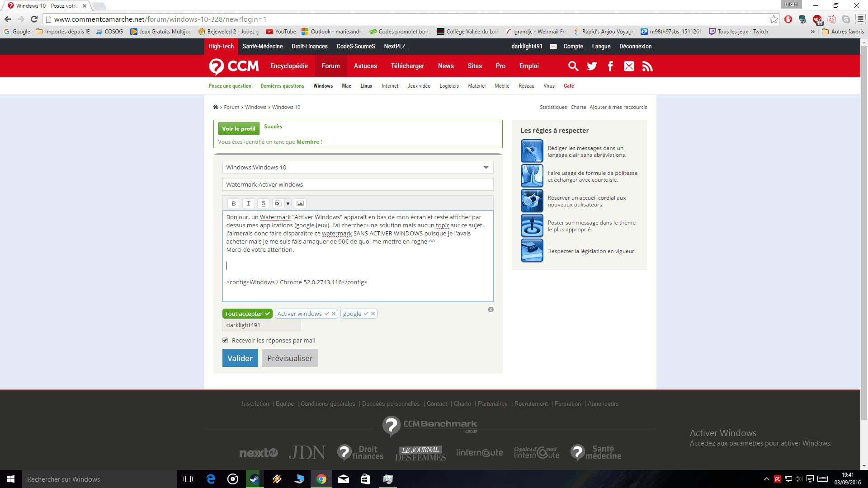Viewport: 868px width, 488px height.
Task: Click the volume icon in system tray
Action: 799,479
